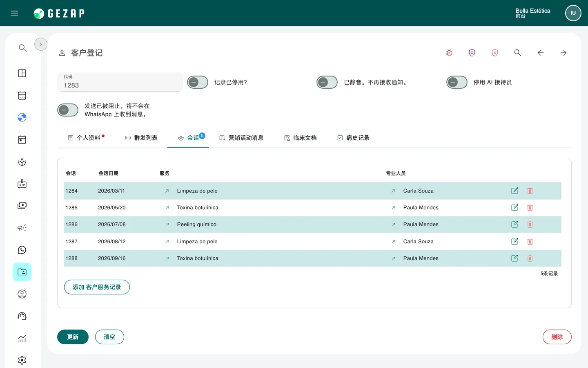
Task: Click the 更新 button
Action: (x=73, y=337)
